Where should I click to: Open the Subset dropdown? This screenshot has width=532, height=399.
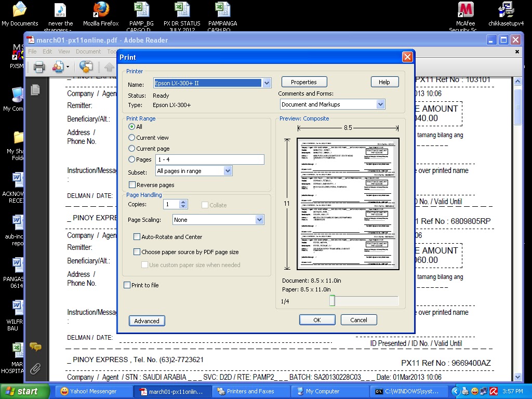[x=228, y=170]
